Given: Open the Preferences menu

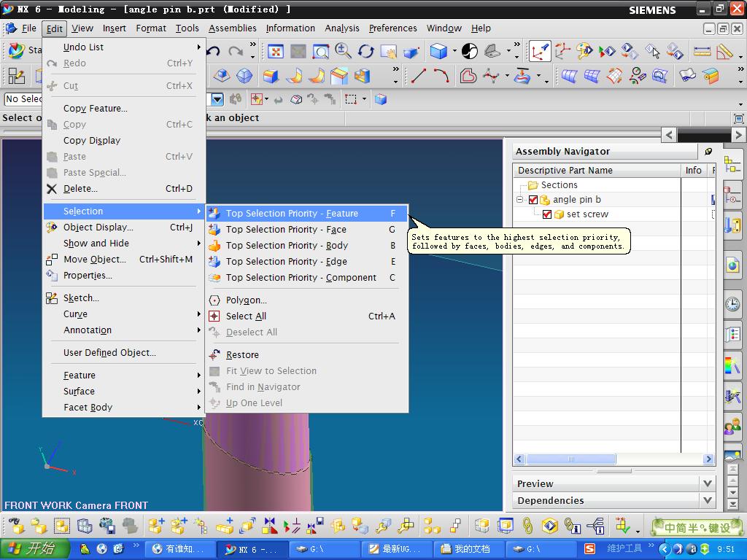Looking at the screenshot, I should pyautogui.click(x=392, y=28).
